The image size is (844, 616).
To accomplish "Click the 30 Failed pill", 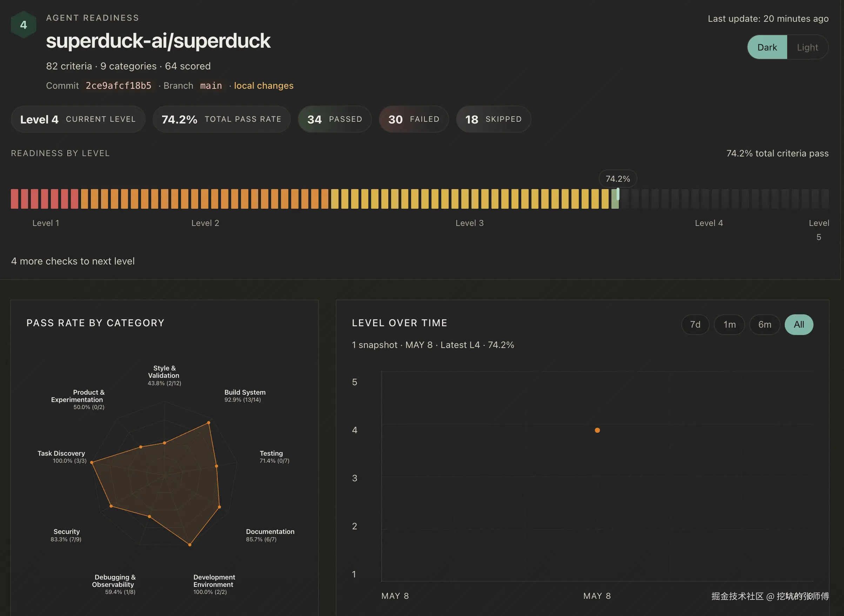I will [x=414, y=119].
